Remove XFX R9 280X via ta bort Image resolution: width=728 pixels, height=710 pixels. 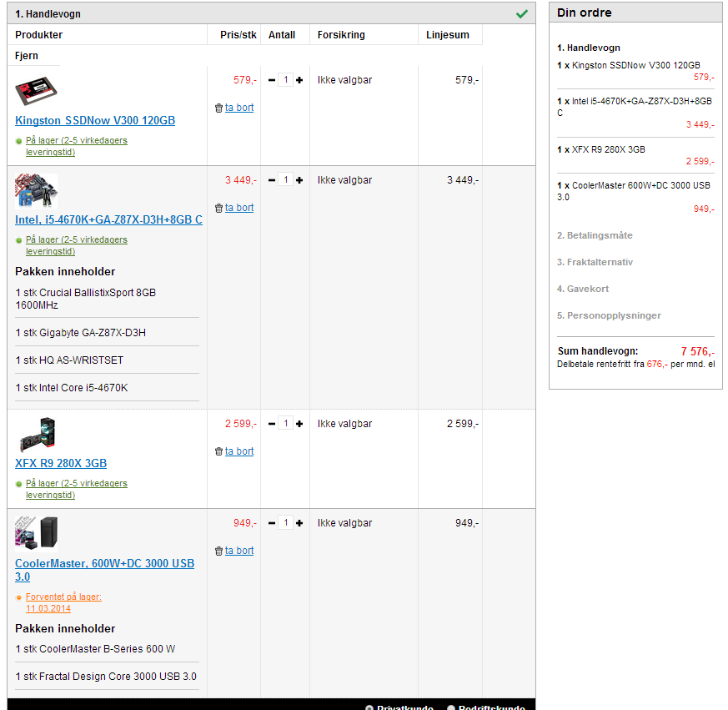239,451
